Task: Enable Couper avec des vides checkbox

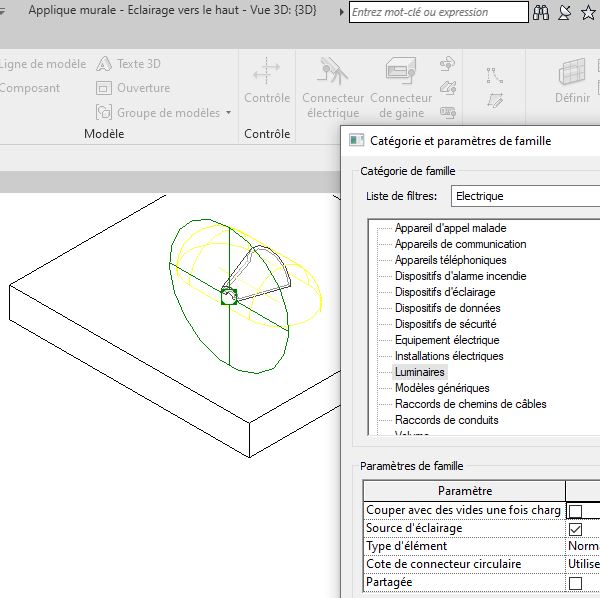Action: click(575, 511)
